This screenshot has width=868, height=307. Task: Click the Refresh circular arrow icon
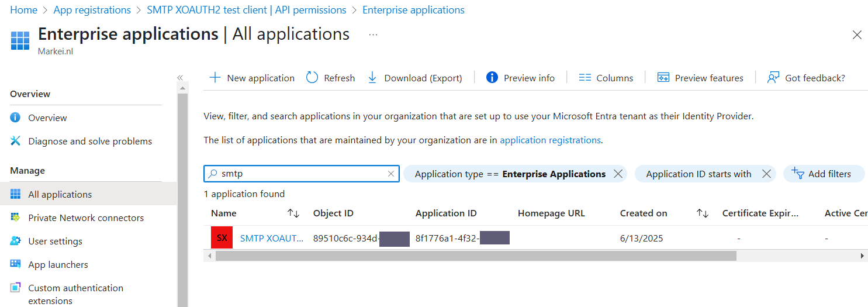(x=312, y=78)
